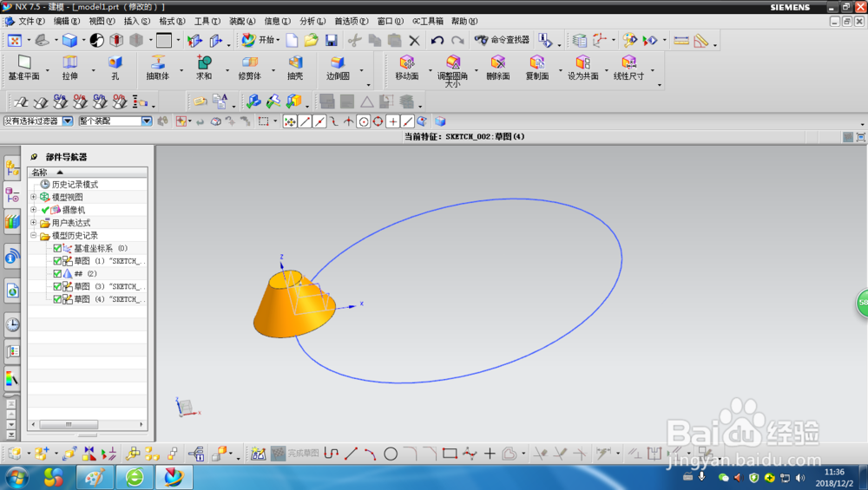Viewport: 868px width, 490px height.
Task: Click the Save floppy disk icon
Action: (x=331, y=41)
